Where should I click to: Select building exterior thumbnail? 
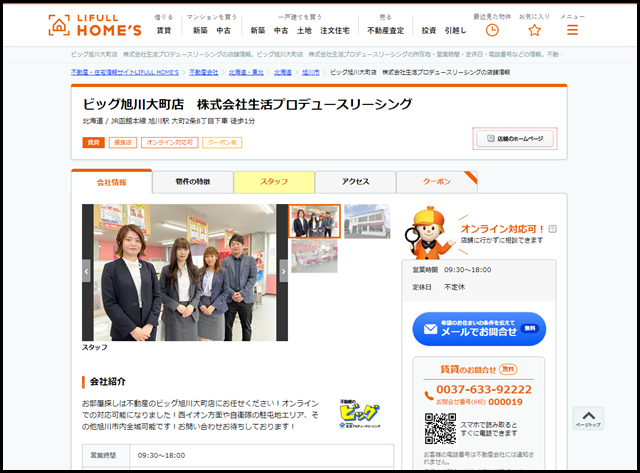(367, 221)
